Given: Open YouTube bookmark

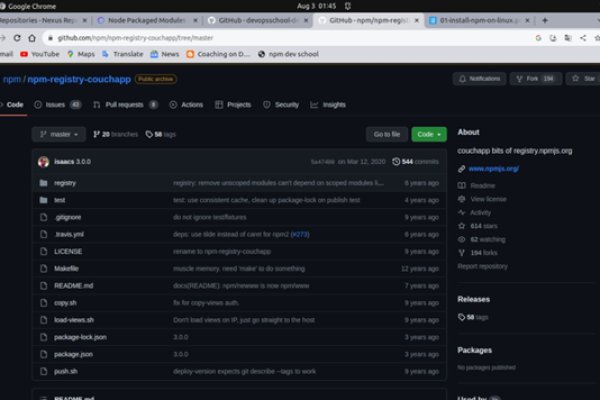Looking at the screenshot, I should (40, 54).
